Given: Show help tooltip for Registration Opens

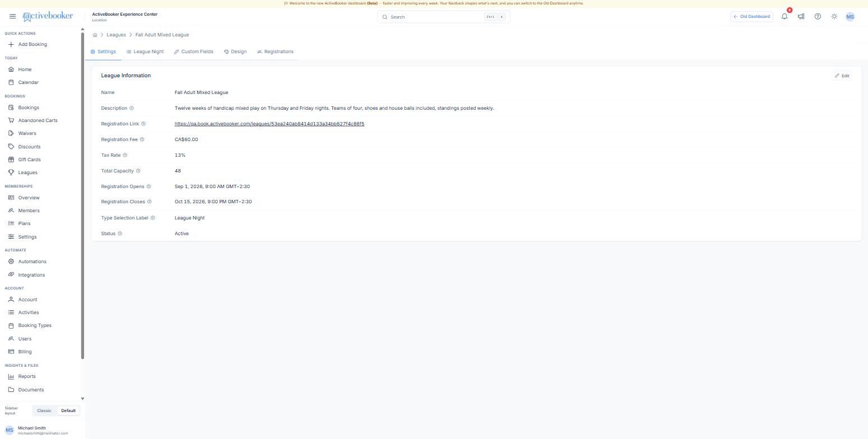Looking at the screenshot, I should coord(148,186).
